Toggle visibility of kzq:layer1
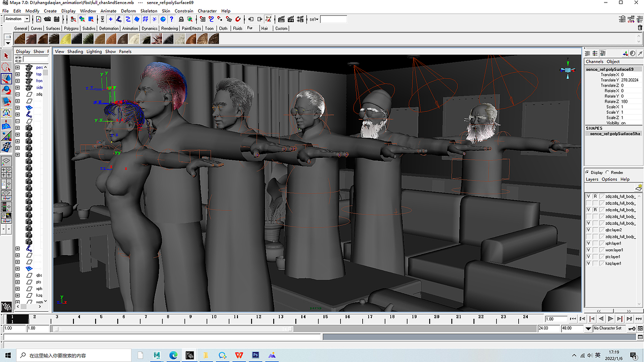The height and width of the screenshot is (362, 644). (589, 263)
